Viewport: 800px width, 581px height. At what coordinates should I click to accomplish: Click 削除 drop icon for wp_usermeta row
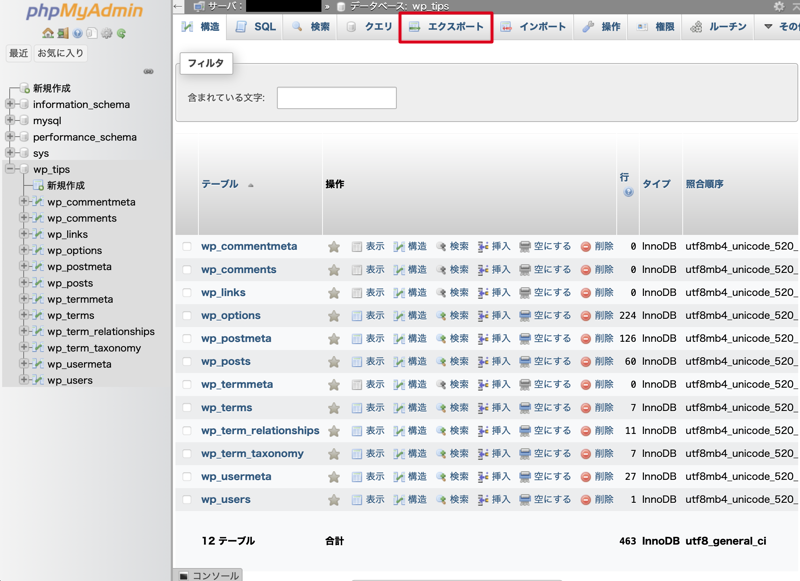point(586,477)
